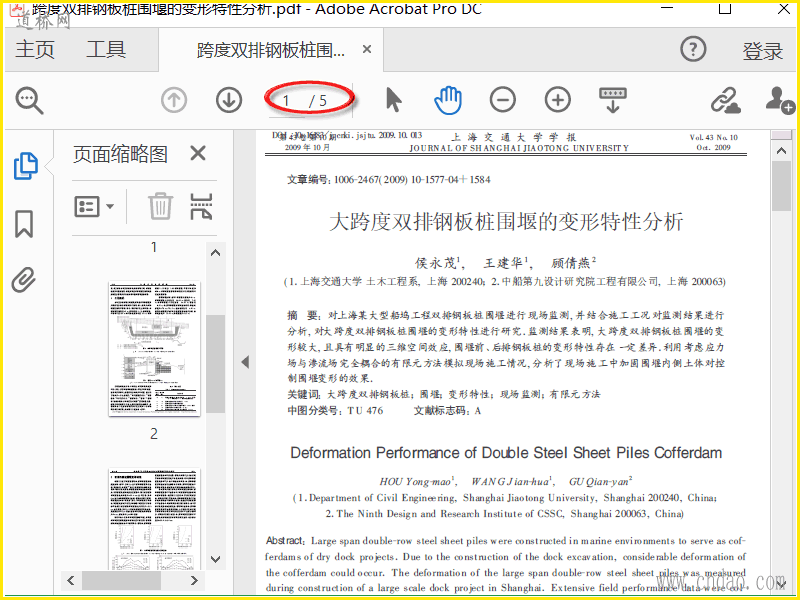Click thumbnail panel scroll up arrow
This screenshot has width=800, height=600.
click(x=215, y=253)
